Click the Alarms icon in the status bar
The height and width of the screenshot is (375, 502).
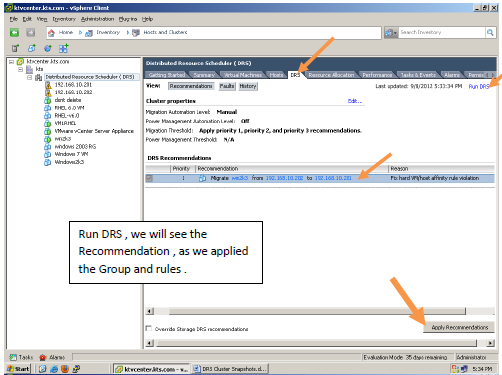(43, 357)
